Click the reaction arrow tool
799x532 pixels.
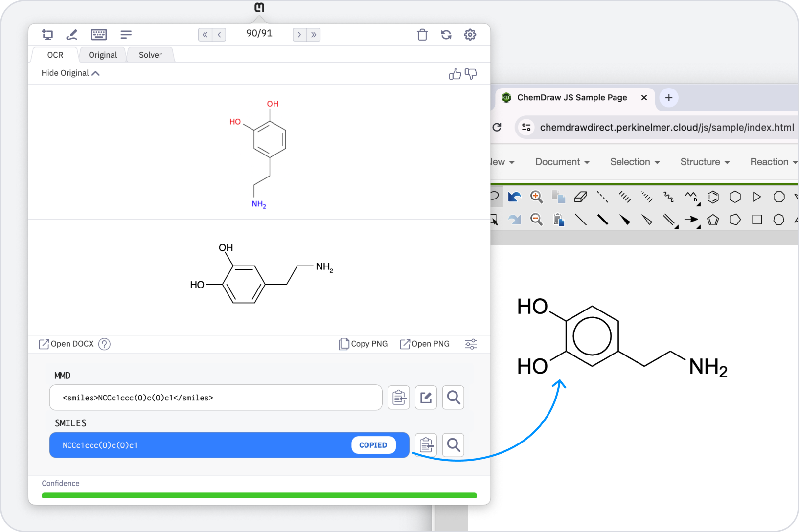pos(691,220)
